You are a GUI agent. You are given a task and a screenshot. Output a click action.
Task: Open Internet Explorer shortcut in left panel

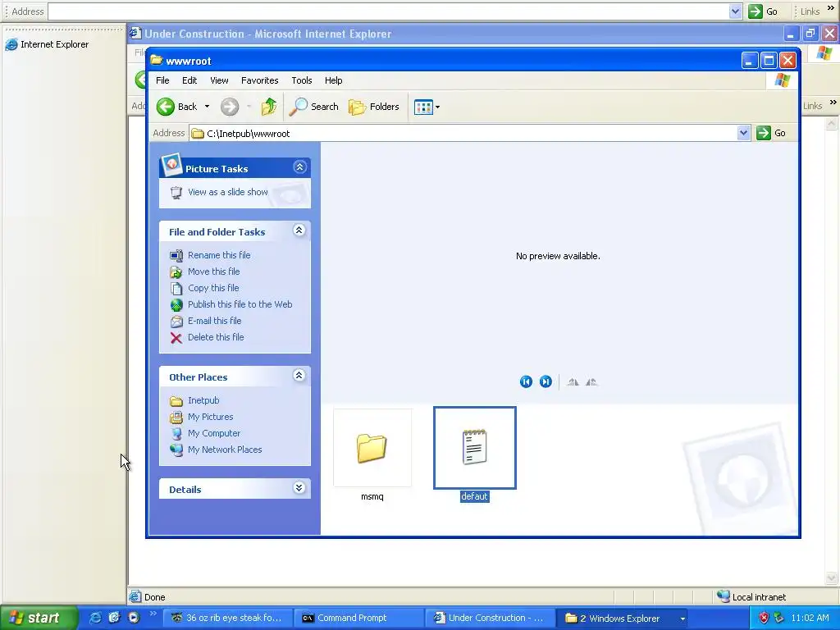pos(47,44)
